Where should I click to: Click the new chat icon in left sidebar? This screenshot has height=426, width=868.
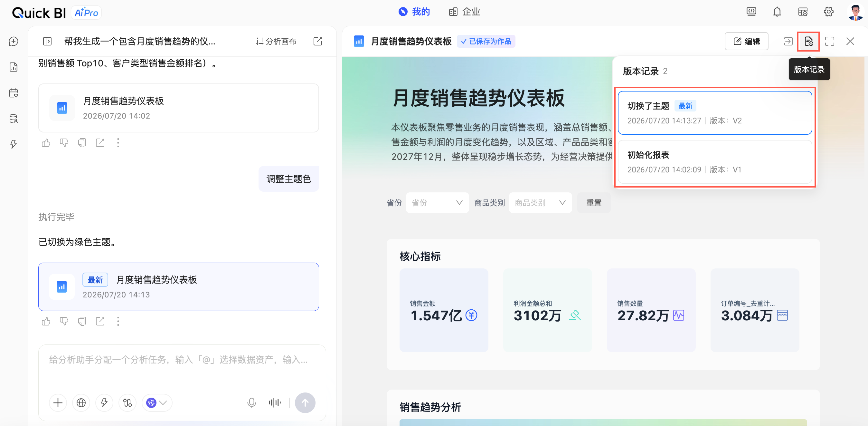point(14,41)
